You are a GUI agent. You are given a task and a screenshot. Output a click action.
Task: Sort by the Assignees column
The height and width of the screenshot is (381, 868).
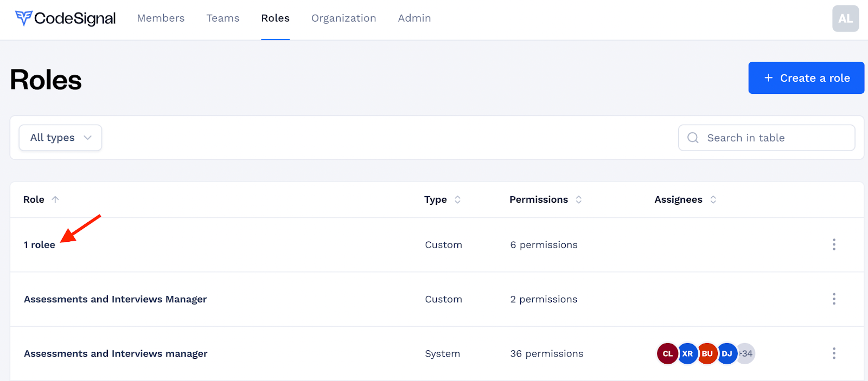(x=678, y=199)
